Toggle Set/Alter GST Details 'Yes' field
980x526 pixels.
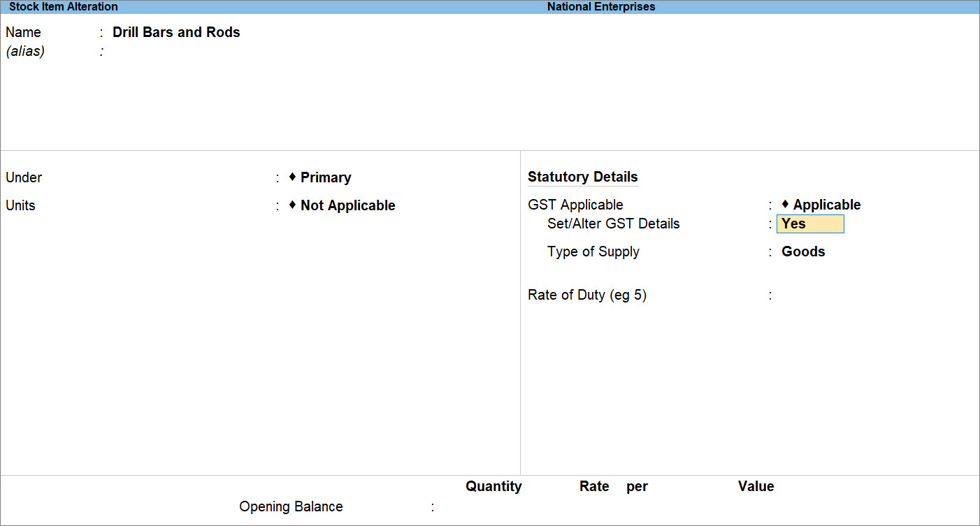[810, 224]
